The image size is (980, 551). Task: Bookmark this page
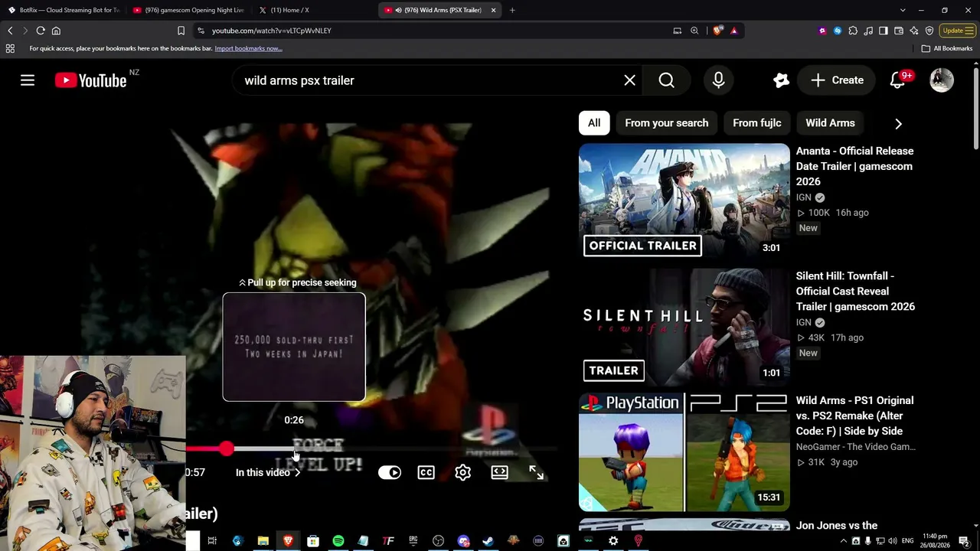pyautogui.click(x=181, y=31)
